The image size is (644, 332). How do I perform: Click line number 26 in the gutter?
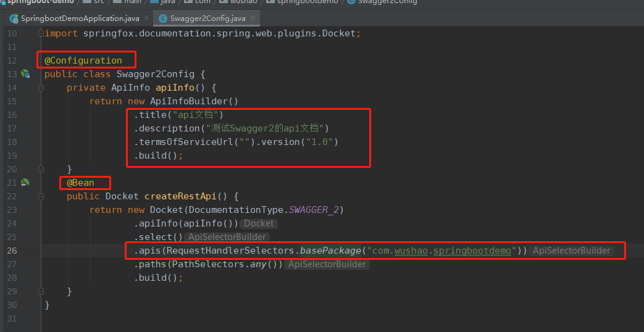point(12,251)
